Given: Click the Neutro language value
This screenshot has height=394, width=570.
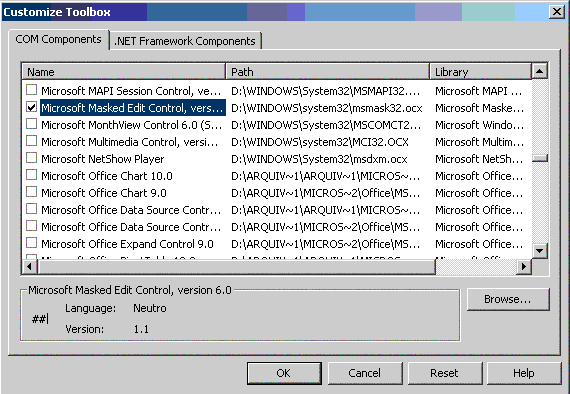Looking at the screenshot, I should tap(150, 308).
